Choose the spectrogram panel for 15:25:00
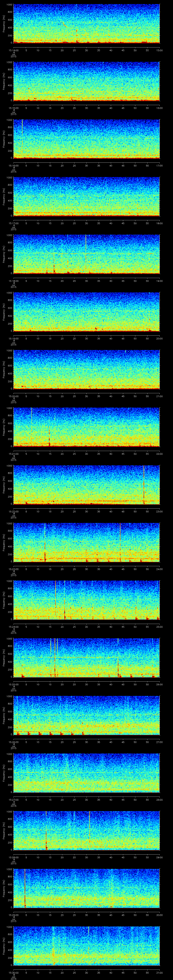Viewport: 173px width, 980px height. point(87,658)
